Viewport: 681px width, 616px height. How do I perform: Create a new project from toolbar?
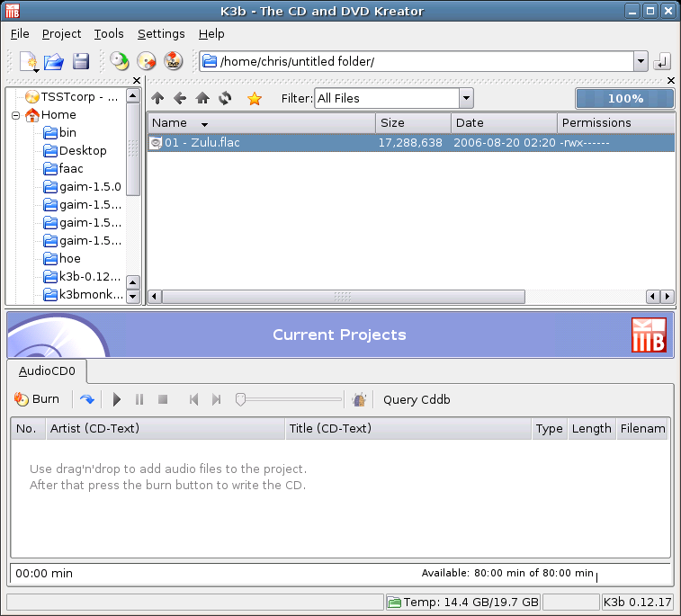[28, 61]
